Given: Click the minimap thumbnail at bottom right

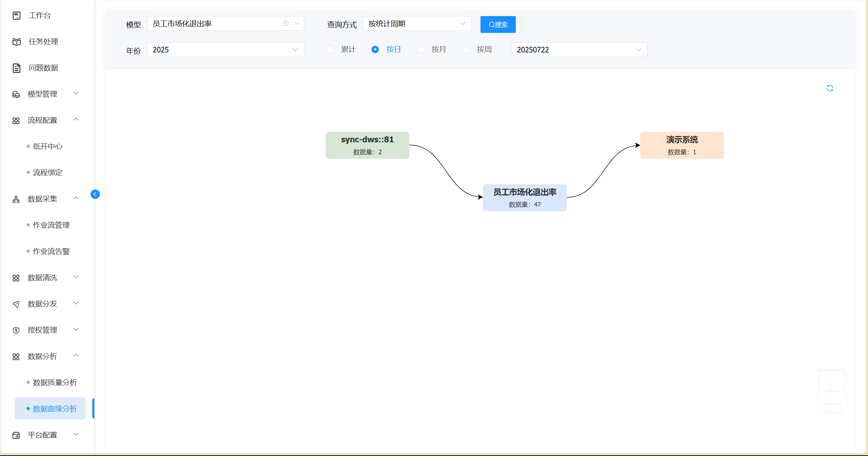Looking at the screenshot, I should (832, 391).
